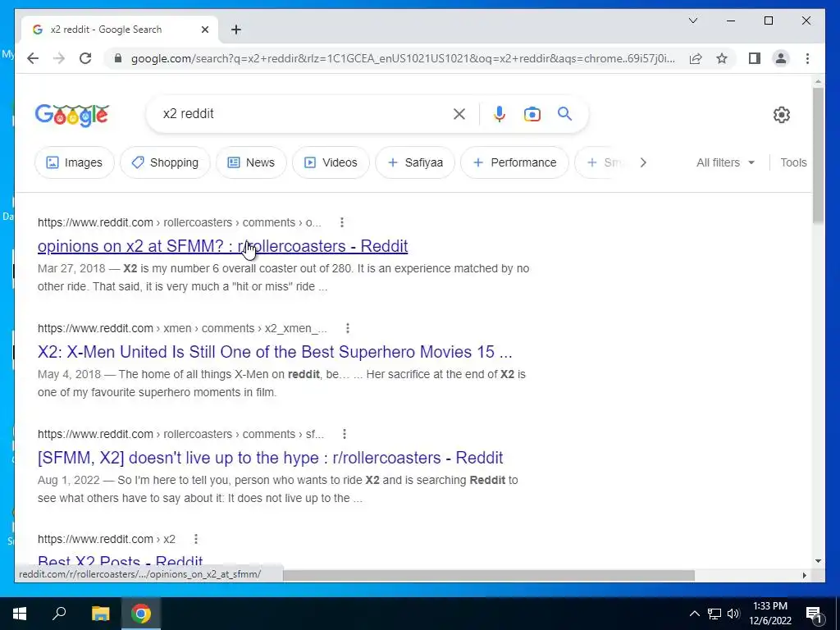Viewport: 840px width, 630px height.
Task: Open Windows taskbar search
Action: (x=59, y=614)
